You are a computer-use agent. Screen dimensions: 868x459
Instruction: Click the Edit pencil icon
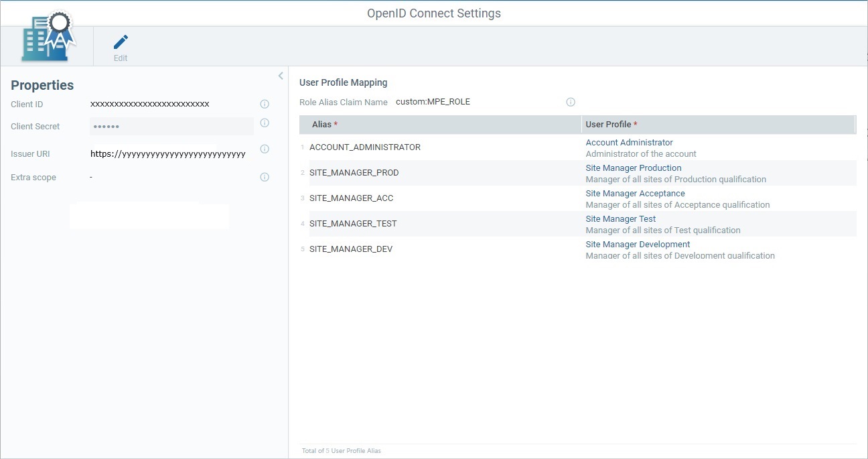[x=120, y=42]
